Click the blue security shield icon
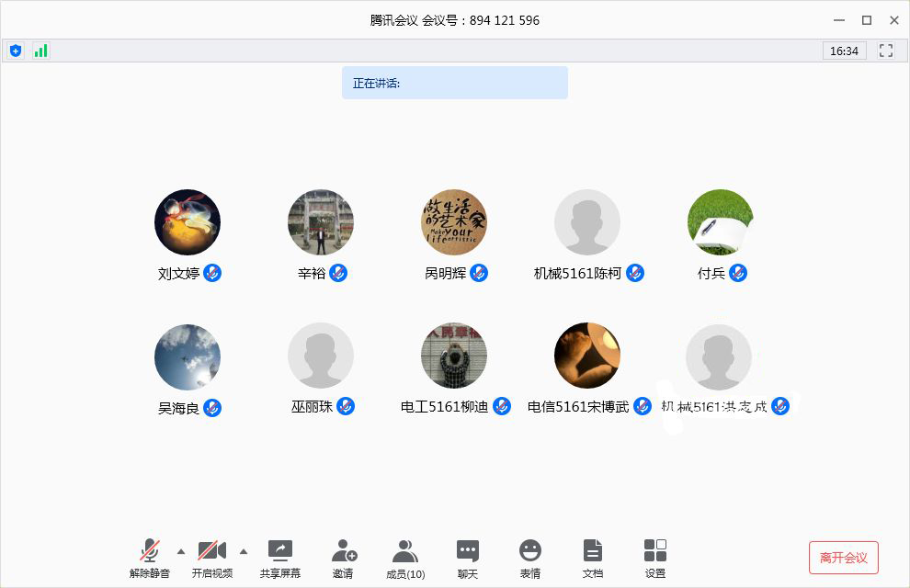The height and width of the screenshot is (588, 910). 16,51
